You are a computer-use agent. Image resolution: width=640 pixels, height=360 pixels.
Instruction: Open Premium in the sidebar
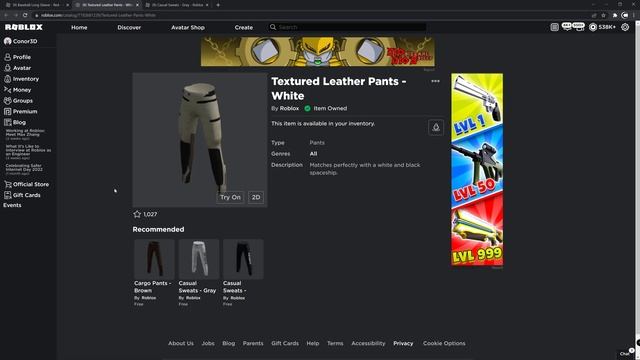pyautogui.click(x=20, y=111)
